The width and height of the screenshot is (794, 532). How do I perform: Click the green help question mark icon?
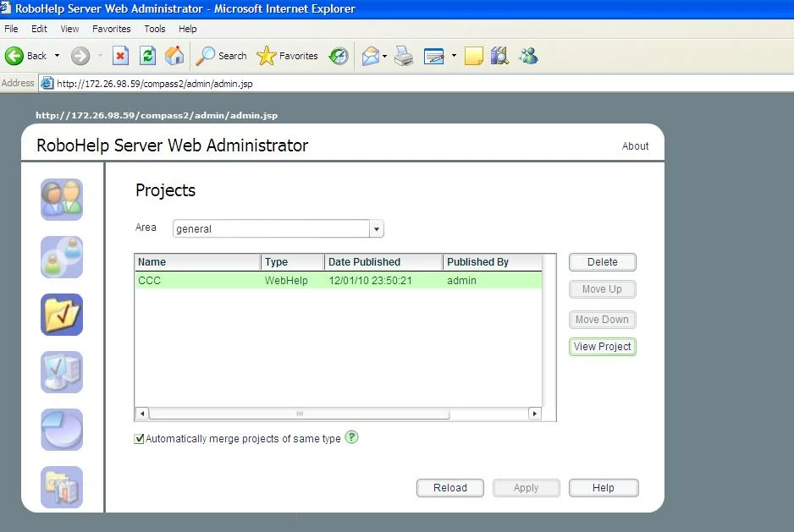[x=351, y=437]
